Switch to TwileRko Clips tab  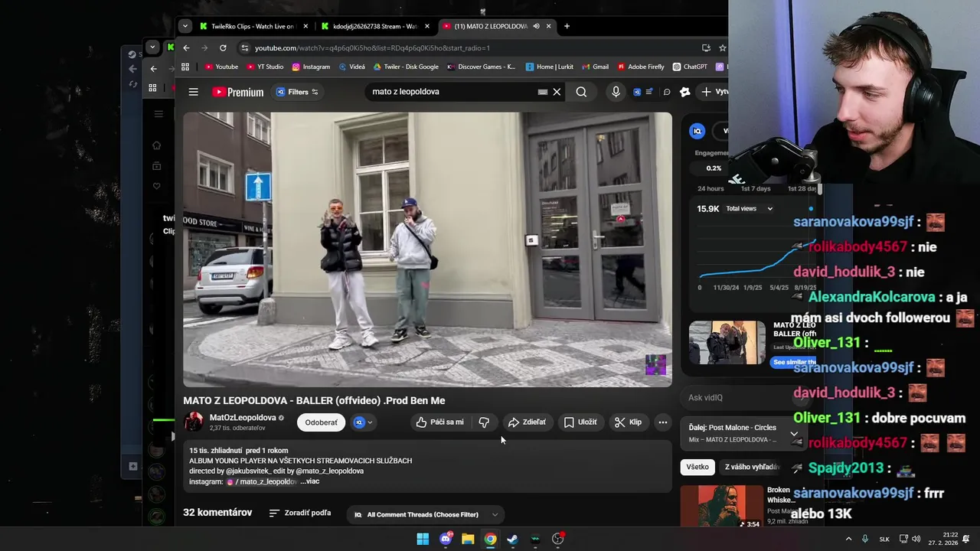253,26
